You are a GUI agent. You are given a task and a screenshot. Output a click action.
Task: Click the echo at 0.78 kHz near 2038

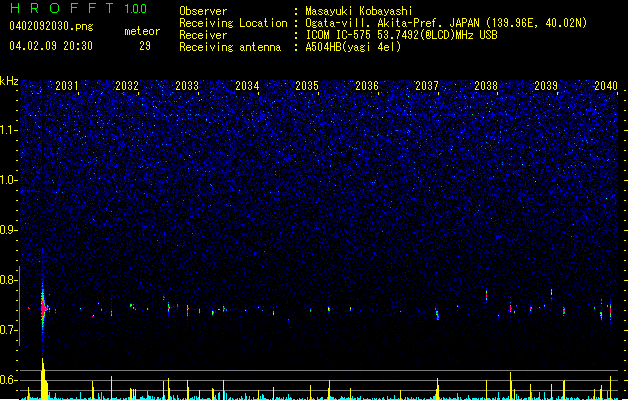point(486,295)
